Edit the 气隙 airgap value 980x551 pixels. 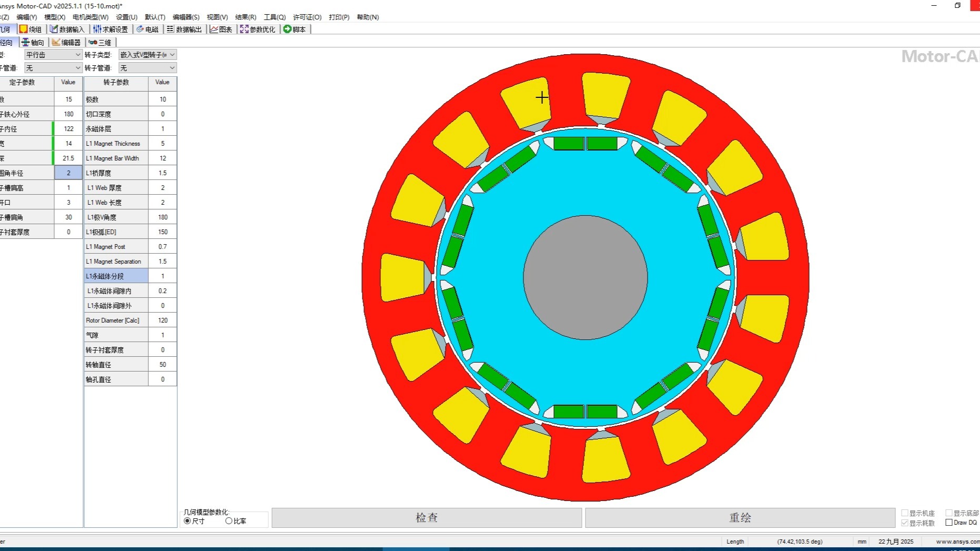pyautogui.click(x=163, y=335)
